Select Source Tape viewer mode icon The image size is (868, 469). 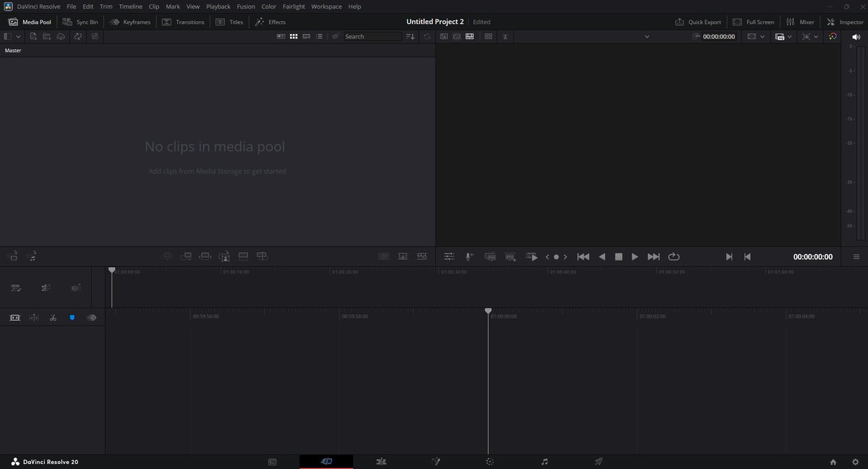tap(457, 36)
